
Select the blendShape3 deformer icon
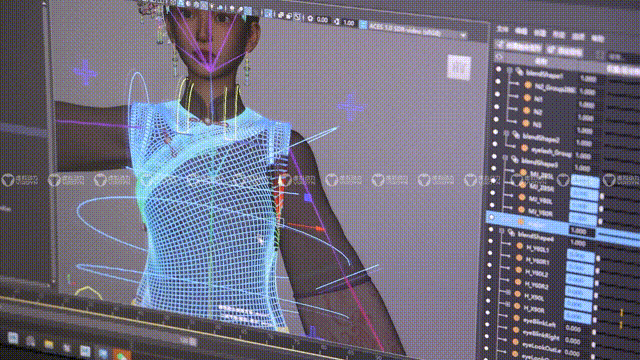tap(514, 160)
